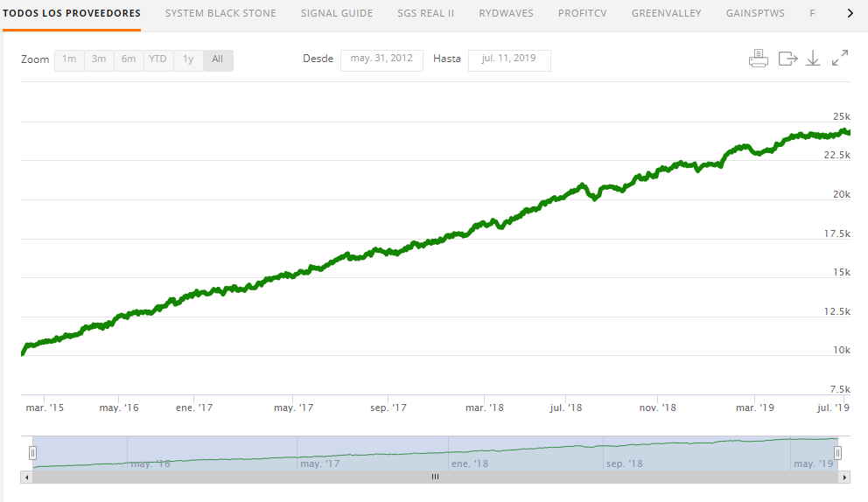Click the scrollbar right arrow

coord(844,477)
